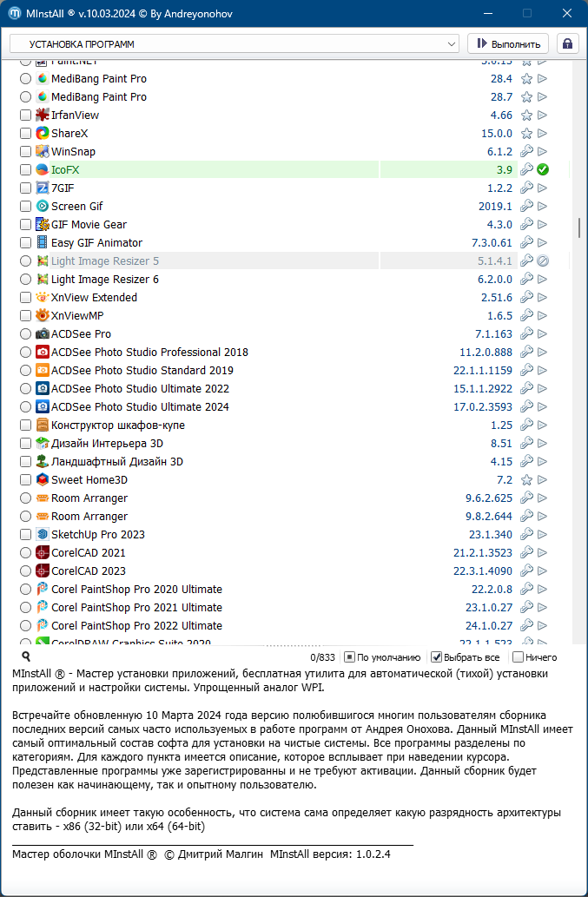
Task: Open the 'УСТАНОВКА ПРОГРАММ' dropdown
Action: [234, 43]
